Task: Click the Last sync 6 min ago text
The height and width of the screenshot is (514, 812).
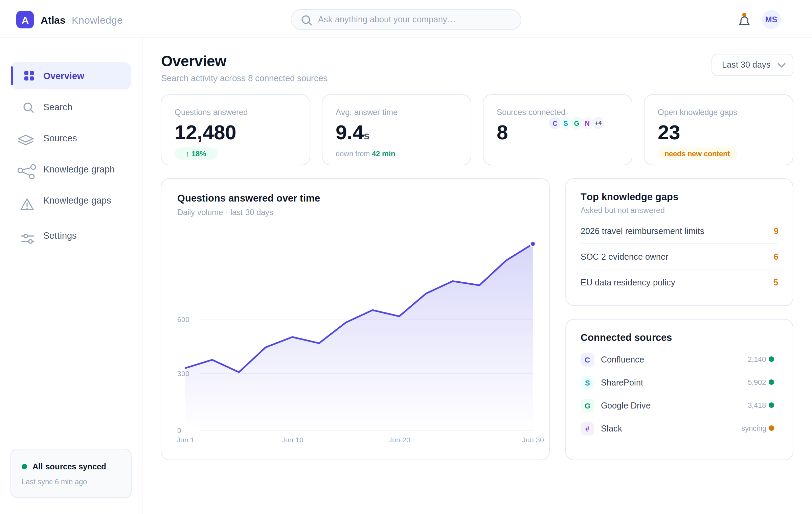Action: click(x=54, y=482)
